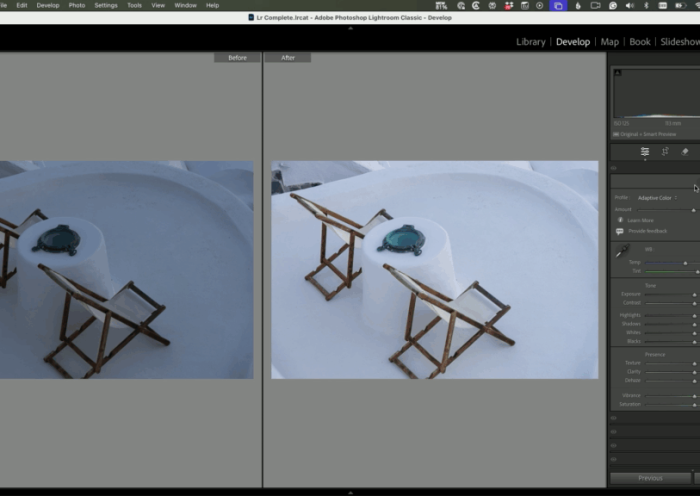
Task: Adjust the Exposure slider
Action: pyautogui.click(x=668, y=294)
